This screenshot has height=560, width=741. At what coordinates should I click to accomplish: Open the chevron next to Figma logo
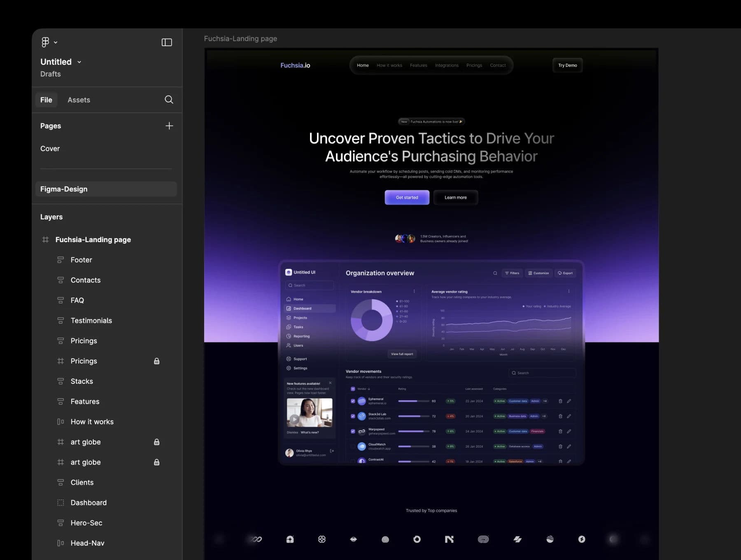[x=56, y=42]
